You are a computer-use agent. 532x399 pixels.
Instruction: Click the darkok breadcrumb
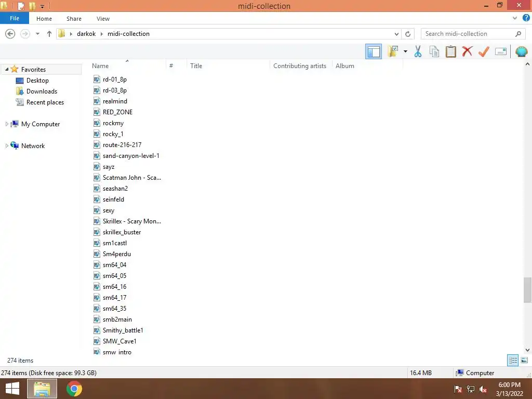(86, 34)
